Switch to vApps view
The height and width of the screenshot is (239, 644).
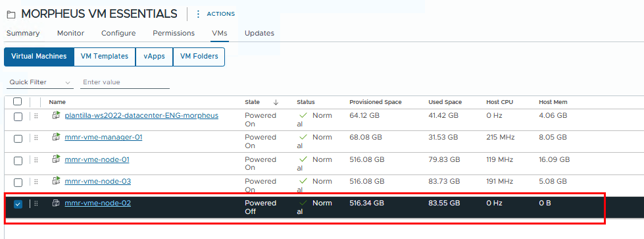pos(155,57)
